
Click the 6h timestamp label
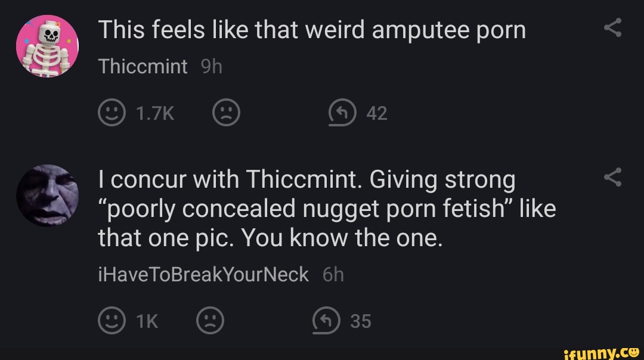tap(334, 274)
